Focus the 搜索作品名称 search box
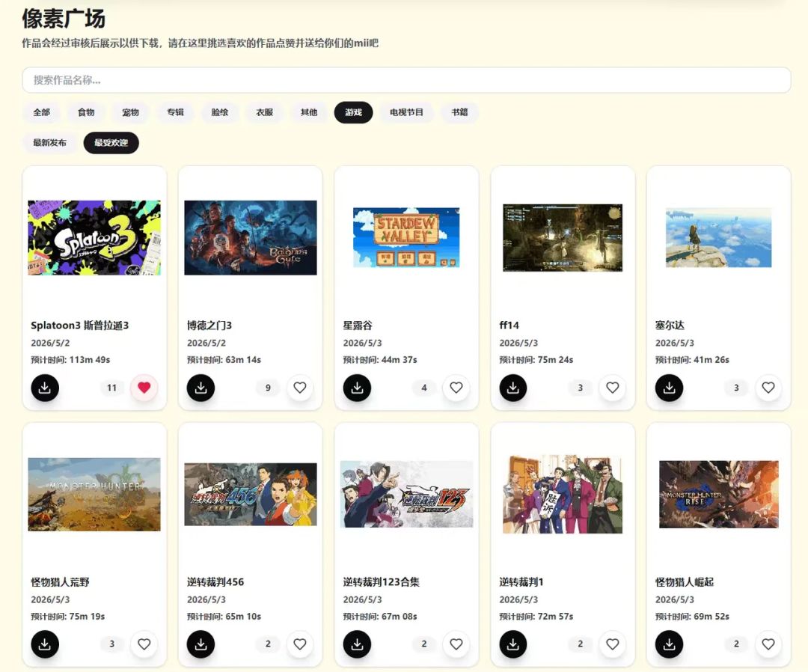 click(x=406, y=80)
